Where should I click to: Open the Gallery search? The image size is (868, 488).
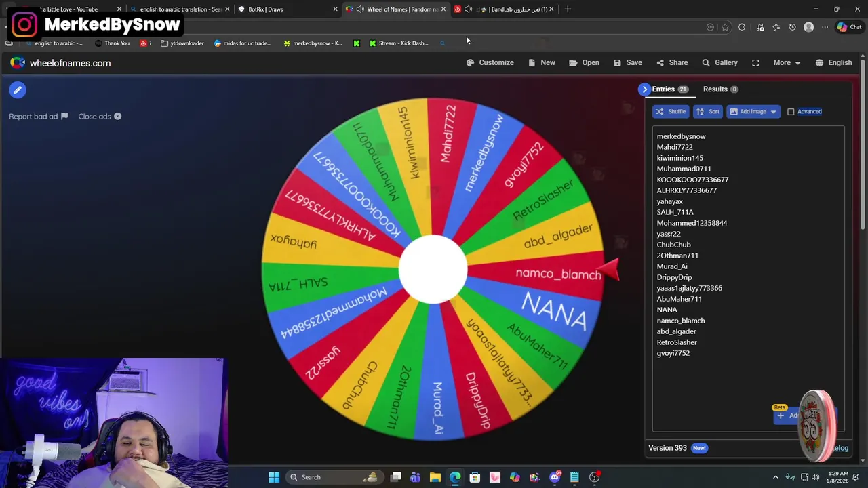click(719, 62)
